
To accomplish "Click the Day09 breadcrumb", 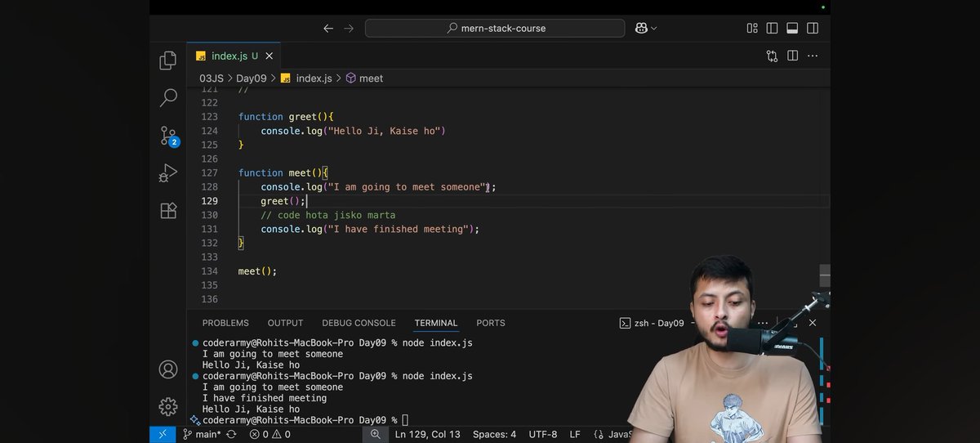I will (x=252, y=78).
